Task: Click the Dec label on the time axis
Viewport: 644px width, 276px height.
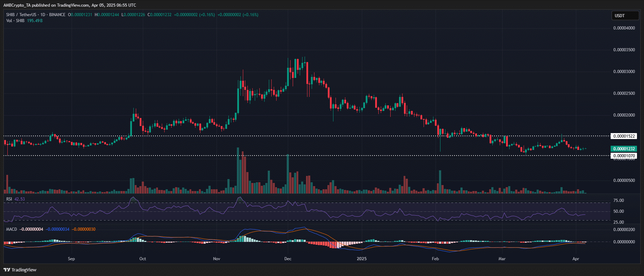Action: 288,259
